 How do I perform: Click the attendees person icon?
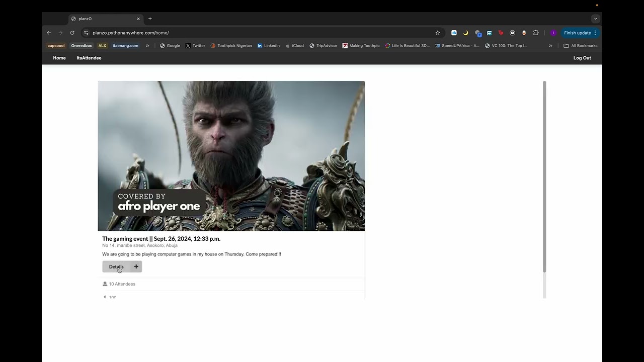(105, 284)
